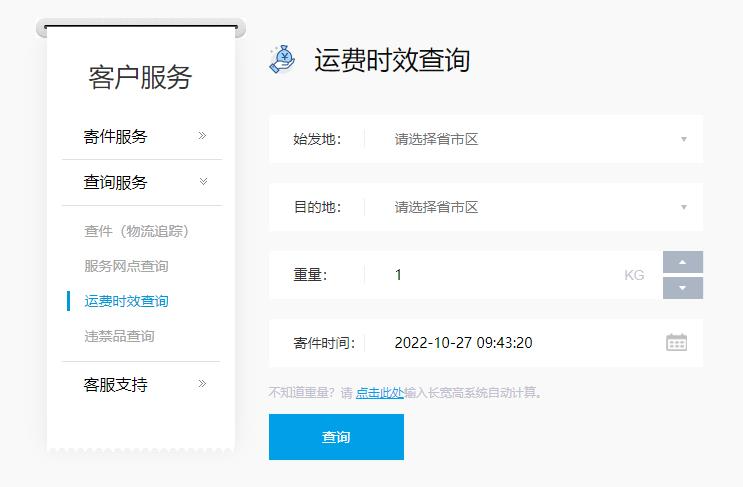Viewport: 743px width, 487px height.
Task: Click the 重量: label
Action: click(310, 275)
